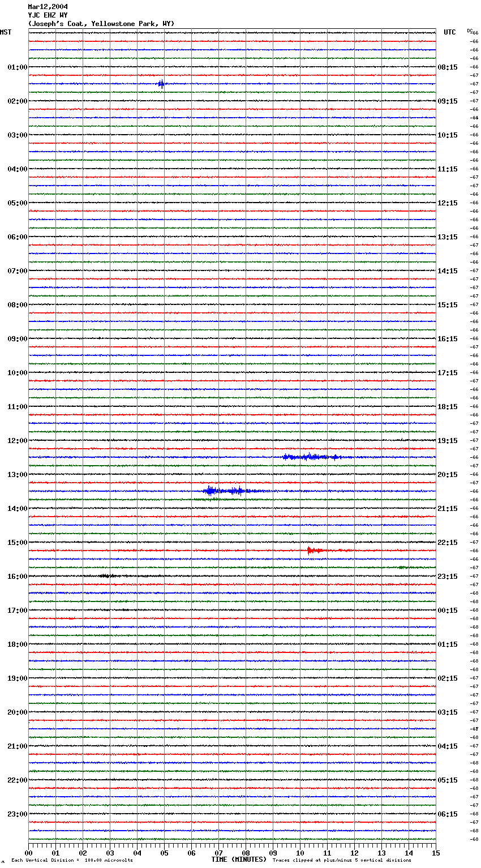Click the faint black signal on the 16:00 trace
The width and height of the screenshot is (481, 868).
click(x=108, y=576)
